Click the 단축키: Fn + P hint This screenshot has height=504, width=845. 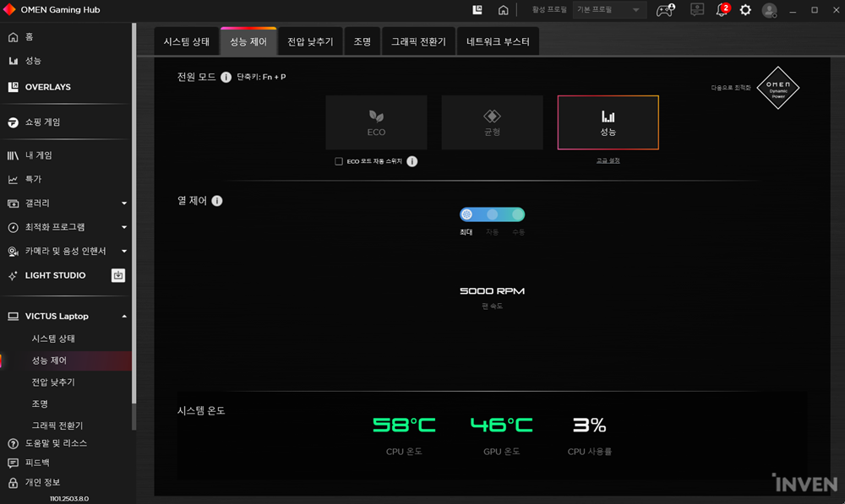point(261,77)
